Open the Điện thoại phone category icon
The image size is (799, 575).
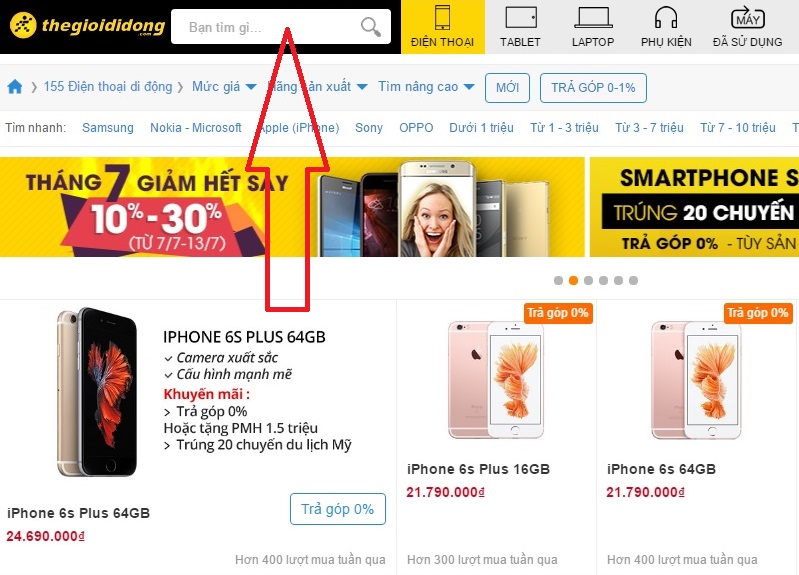pos(442,18)
